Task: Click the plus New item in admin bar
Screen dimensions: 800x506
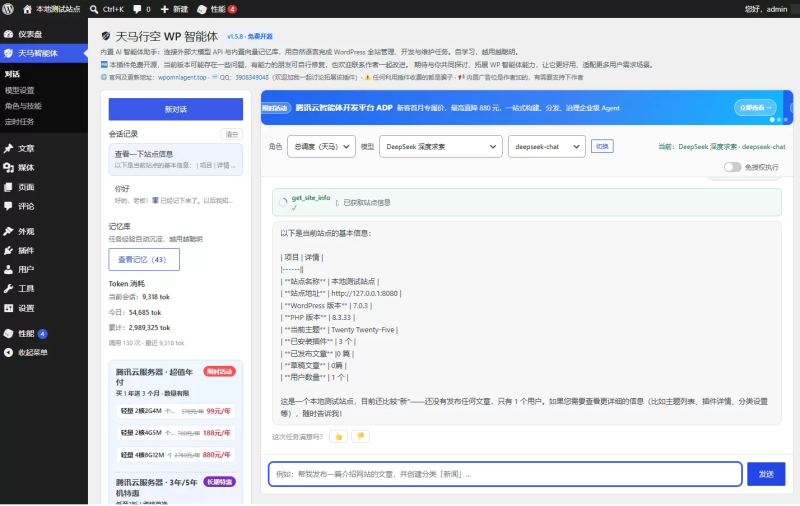Action: 174,9
